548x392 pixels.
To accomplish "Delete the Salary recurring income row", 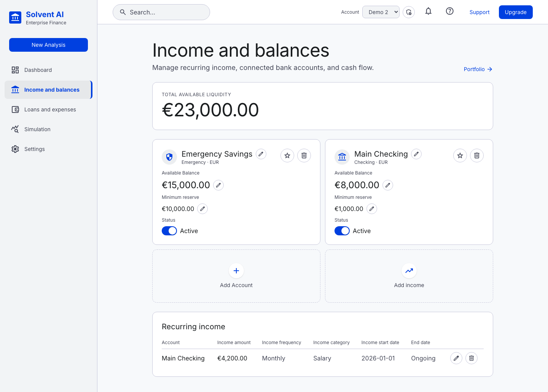I will click(x=472, y=358).
